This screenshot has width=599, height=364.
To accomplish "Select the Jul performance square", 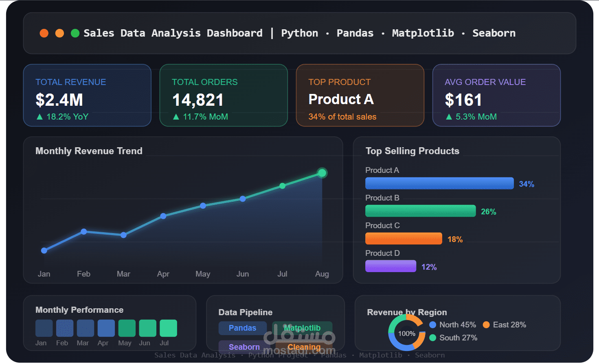I will pos(169,328).
